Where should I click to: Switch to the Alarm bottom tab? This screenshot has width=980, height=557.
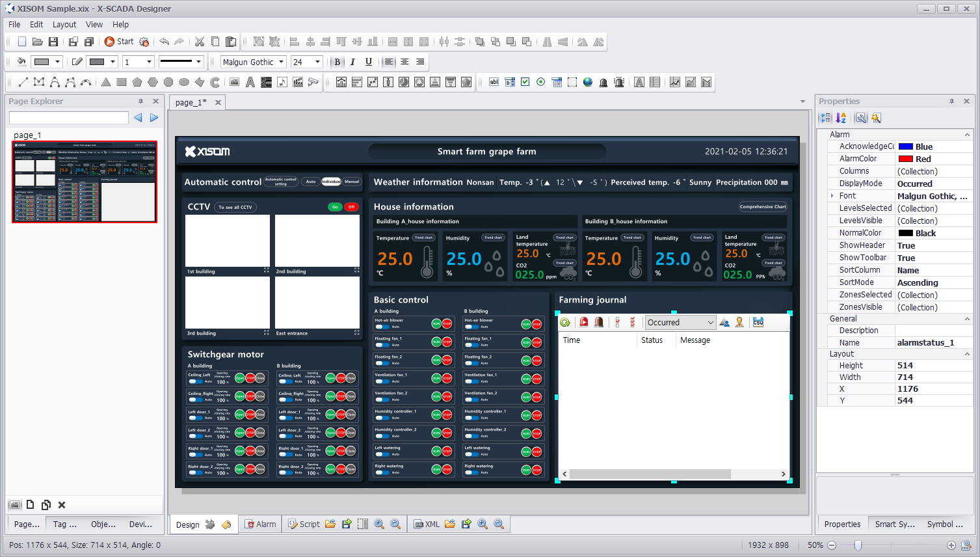(260, 524)
